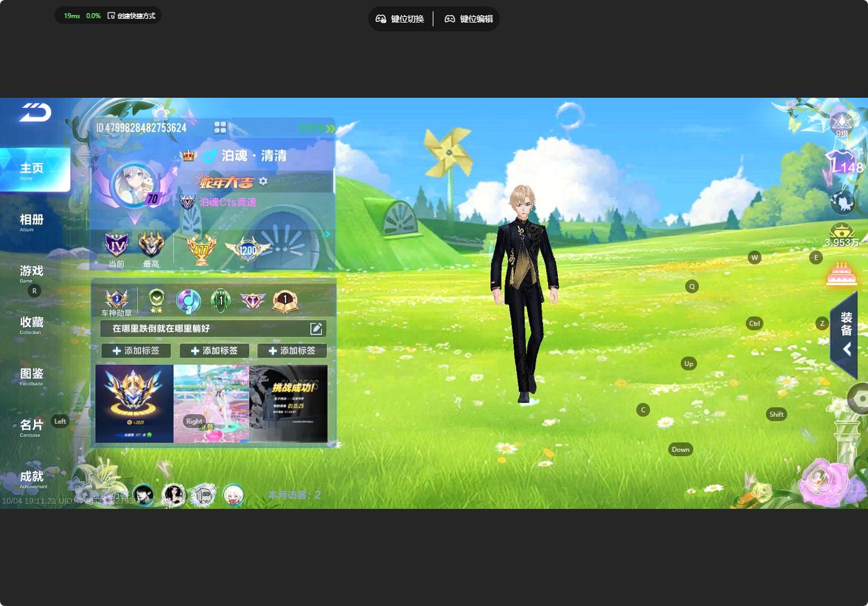The width and height of the screenshot is (868, 606).
Task: Open the 相册 Album tab
Action: 31,221
